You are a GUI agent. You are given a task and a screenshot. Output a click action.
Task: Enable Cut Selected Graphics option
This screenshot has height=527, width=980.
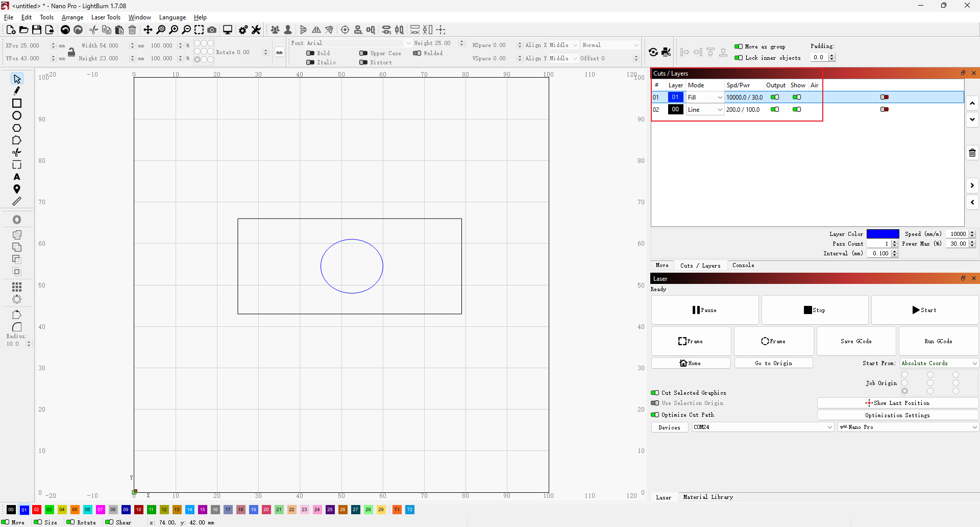pyautogui.click(x=655, y=393)
